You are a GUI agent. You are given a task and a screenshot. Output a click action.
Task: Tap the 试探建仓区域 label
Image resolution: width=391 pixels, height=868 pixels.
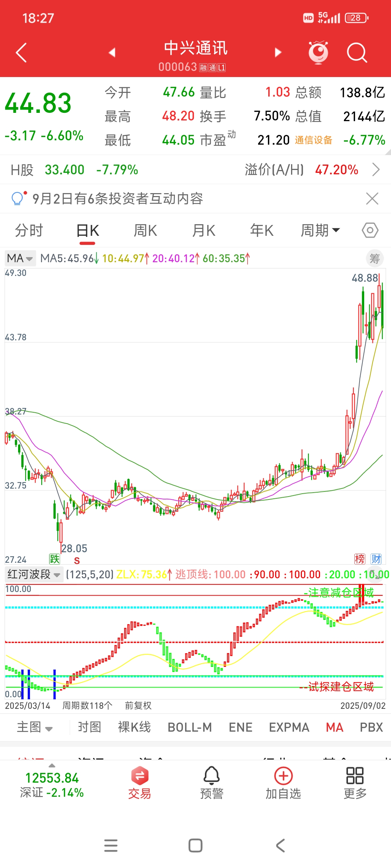pos(337,686)
